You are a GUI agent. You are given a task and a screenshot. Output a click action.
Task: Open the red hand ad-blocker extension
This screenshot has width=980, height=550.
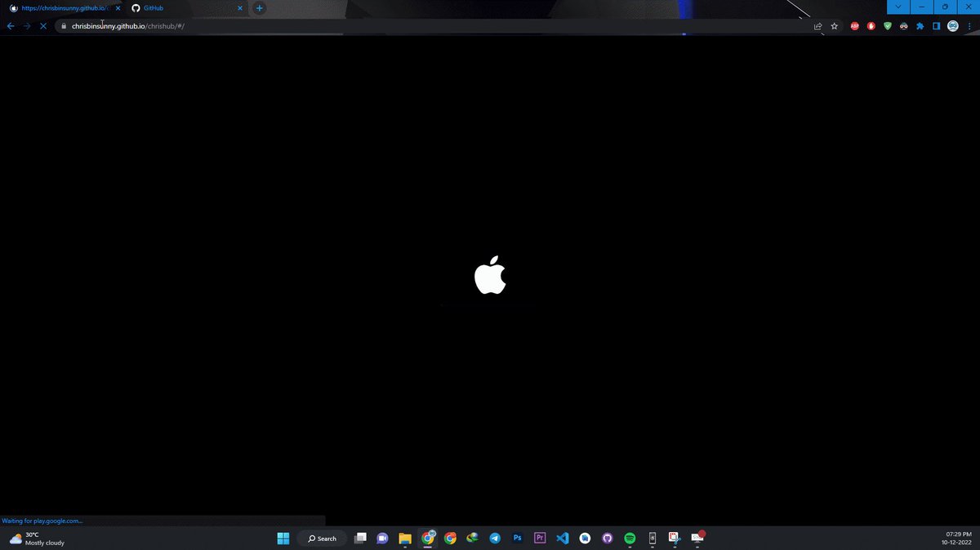[871, 26]
